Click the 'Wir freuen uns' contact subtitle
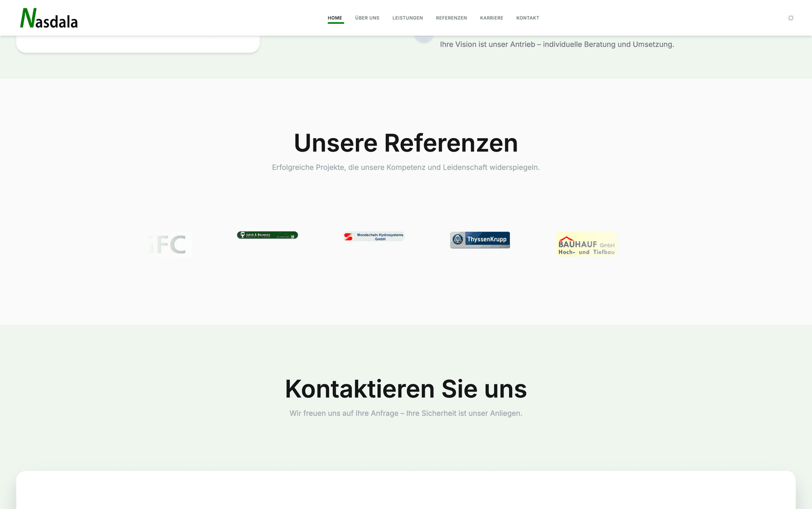 pos(406,413)
